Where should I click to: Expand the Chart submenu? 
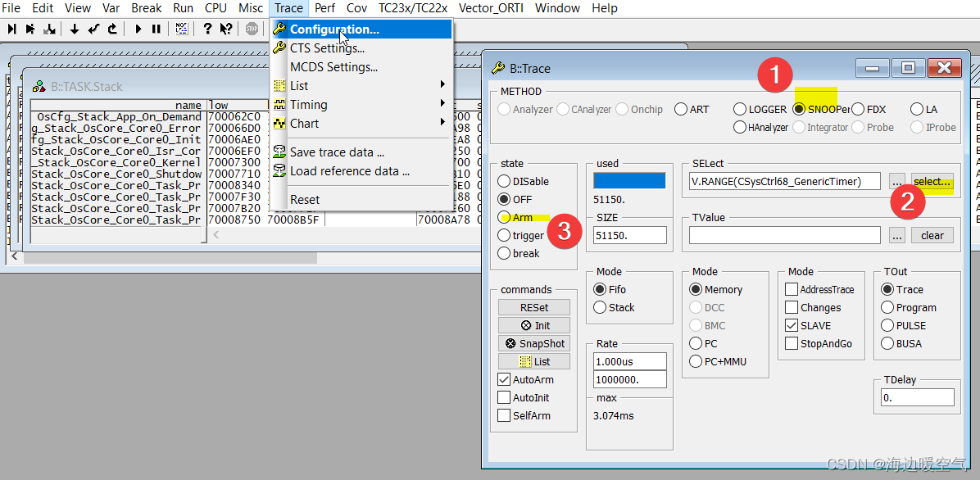click(303, 123)
